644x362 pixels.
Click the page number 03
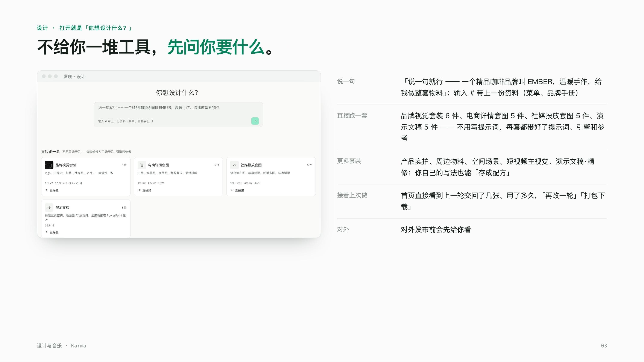point(604,345)
